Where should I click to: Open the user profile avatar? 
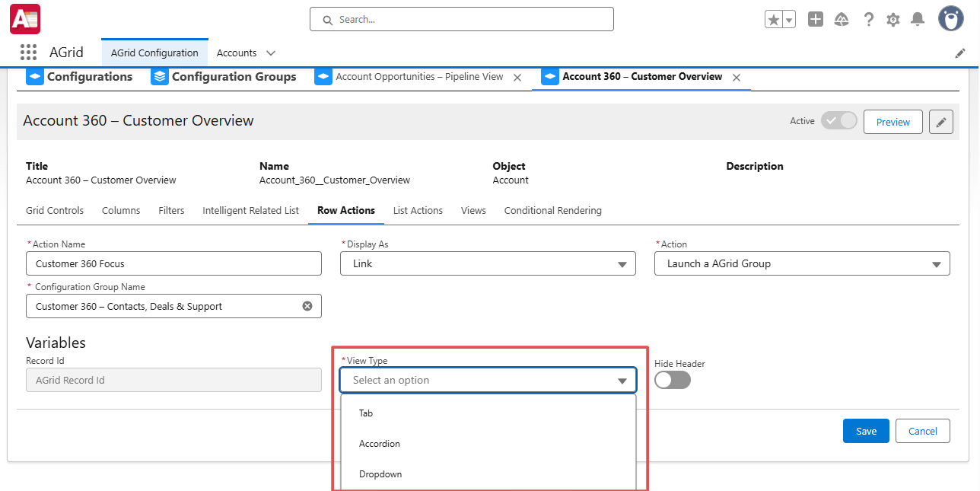coord(951,19)
